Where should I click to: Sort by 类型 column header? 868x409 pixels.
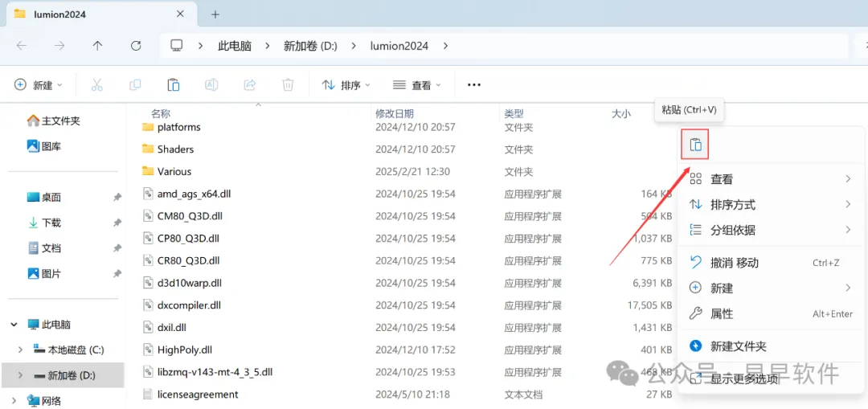pos(514,113)
